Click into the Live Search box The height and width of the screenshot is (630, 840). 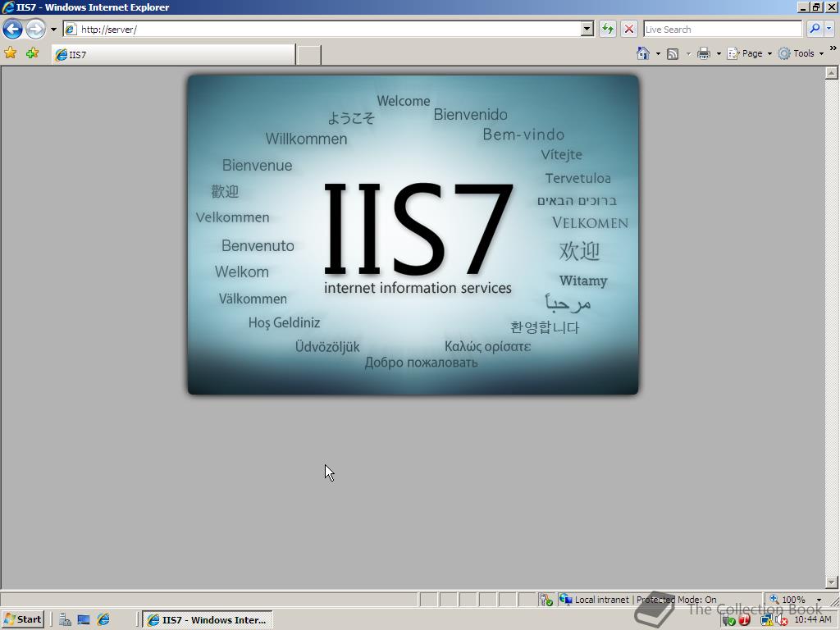pos(722,29)
